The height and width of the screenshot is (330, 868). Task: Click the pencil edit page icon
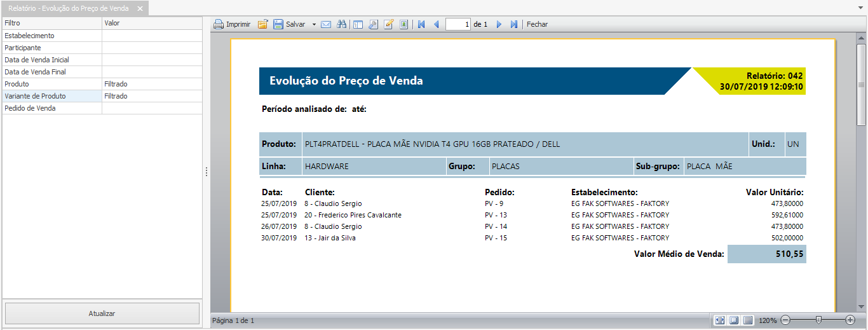click(388, 24)
